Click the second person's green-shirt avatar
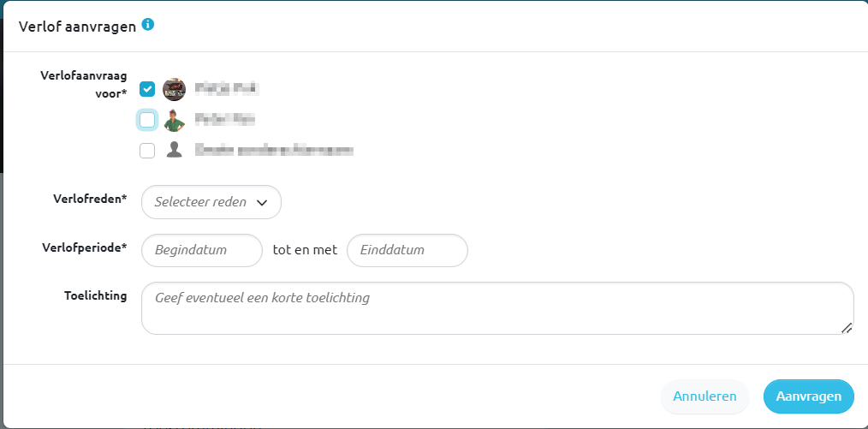This screenshot has width=868, height=429. [x=174, y=120]
